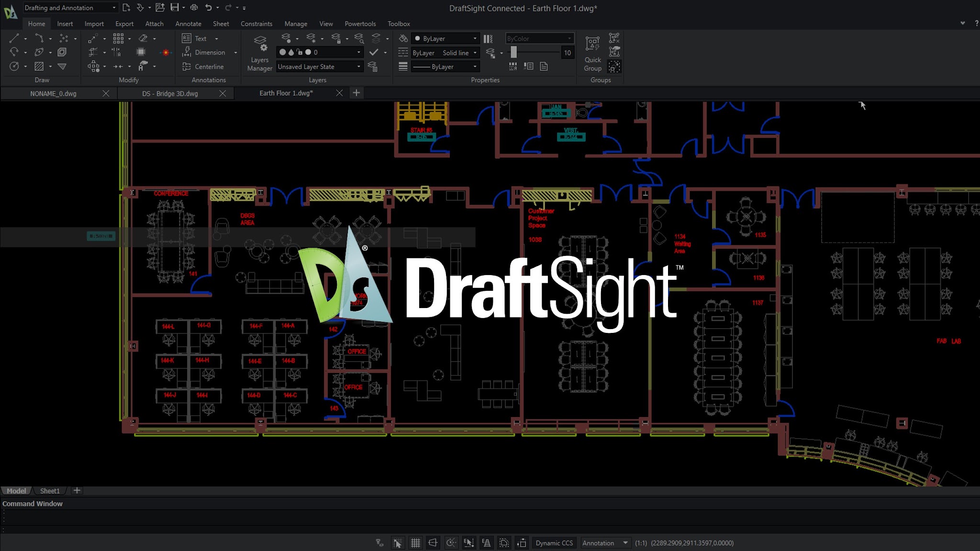The height and width of the screenshot is (551, 980).
Task: Click the Text annotation tool
Action: point(194,38)
